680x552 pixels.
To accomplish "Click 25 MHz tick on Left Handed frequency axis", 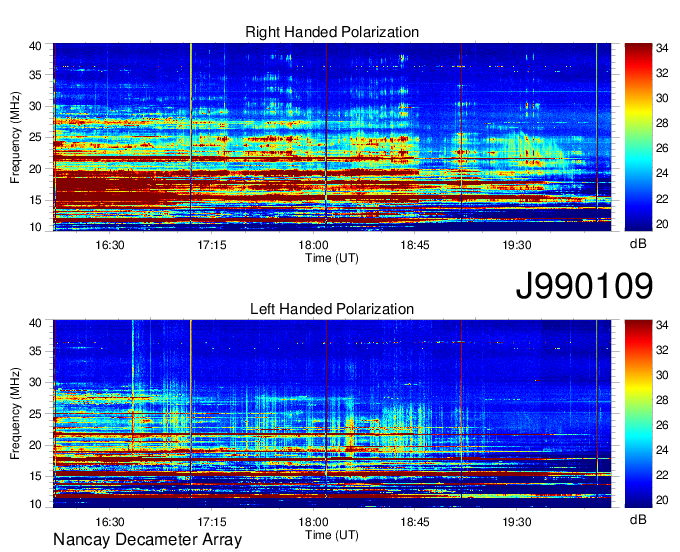I will [35, 414].
